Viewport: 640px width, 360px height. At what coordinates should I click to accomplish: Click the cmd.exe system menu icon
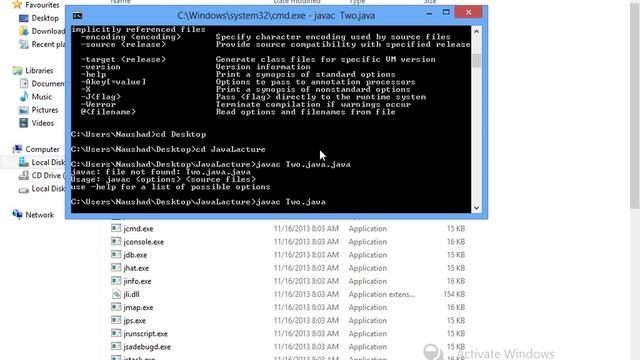[77, 16]
